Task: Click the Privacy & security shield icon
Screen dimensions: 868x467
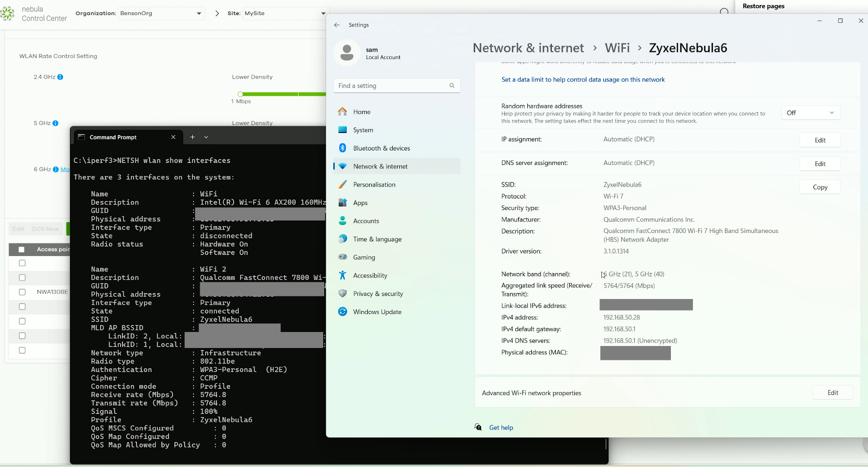Action: (342, 293)
